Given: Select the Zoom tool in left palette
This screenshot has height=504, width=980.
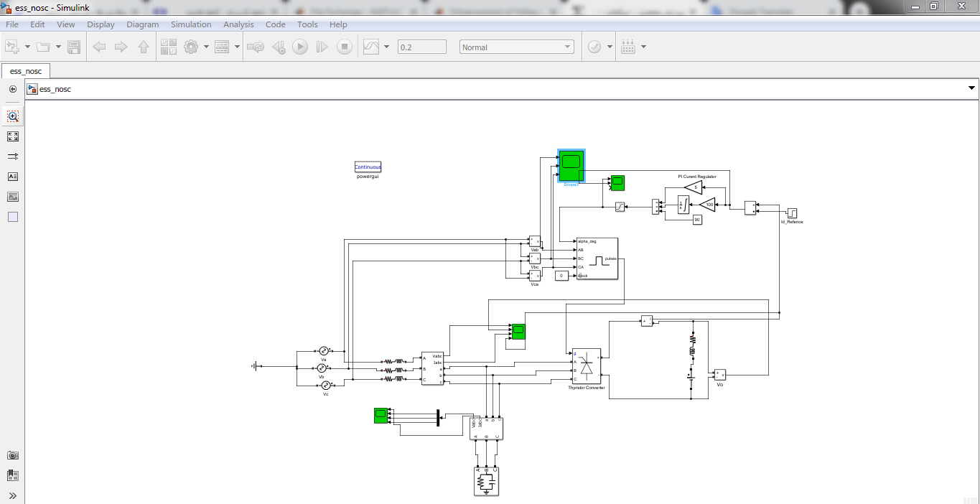Looking at the screenshot, I should point(13,116).
